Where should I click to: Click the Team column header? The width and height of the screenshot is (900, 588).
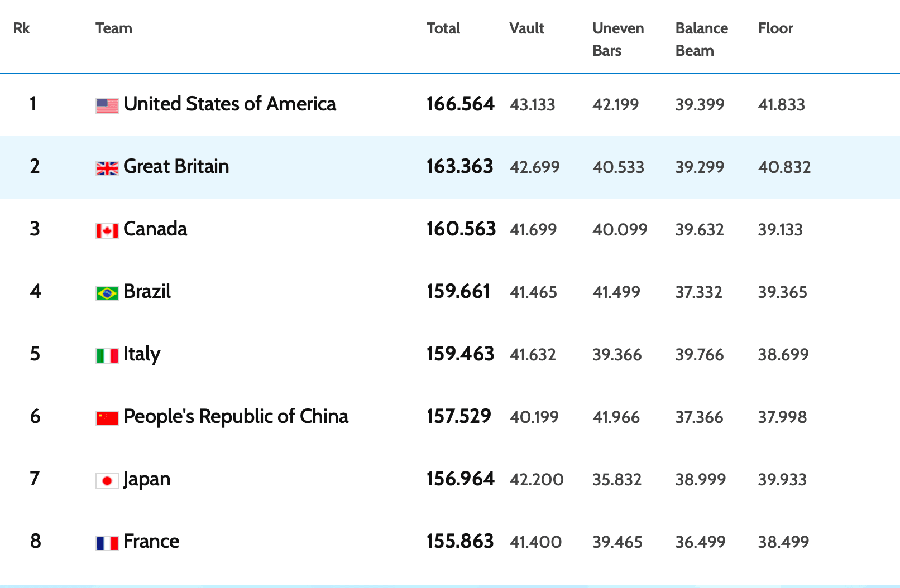click(x=113, y=28)
